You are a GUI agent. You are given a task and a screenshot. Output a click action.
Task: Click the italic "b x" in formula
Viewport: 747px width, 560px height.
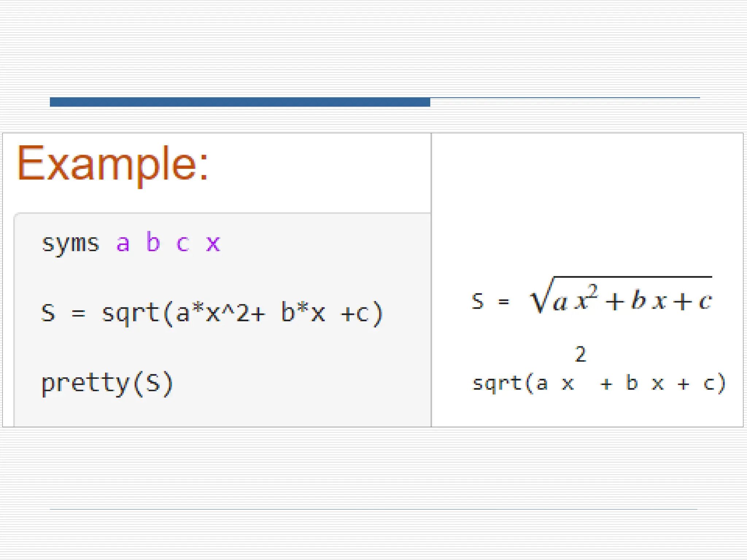pyautogui.click(x=649, y=300)
